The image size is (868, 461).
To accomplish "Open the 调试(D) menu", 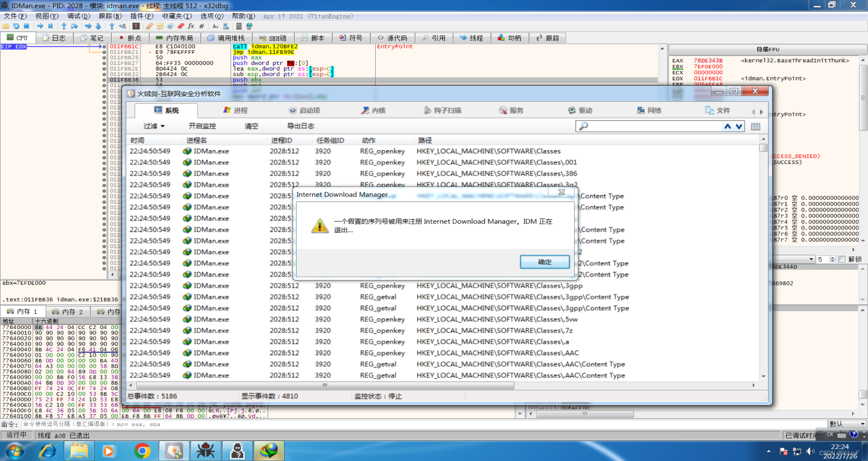I will point(79,16).
